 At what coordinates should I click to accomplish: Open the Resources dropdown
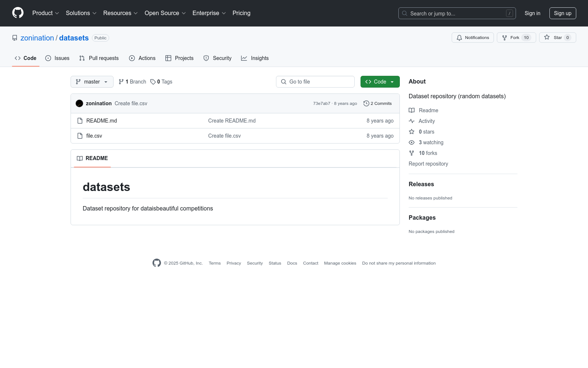pyautogui.click(x=121, y=13)
